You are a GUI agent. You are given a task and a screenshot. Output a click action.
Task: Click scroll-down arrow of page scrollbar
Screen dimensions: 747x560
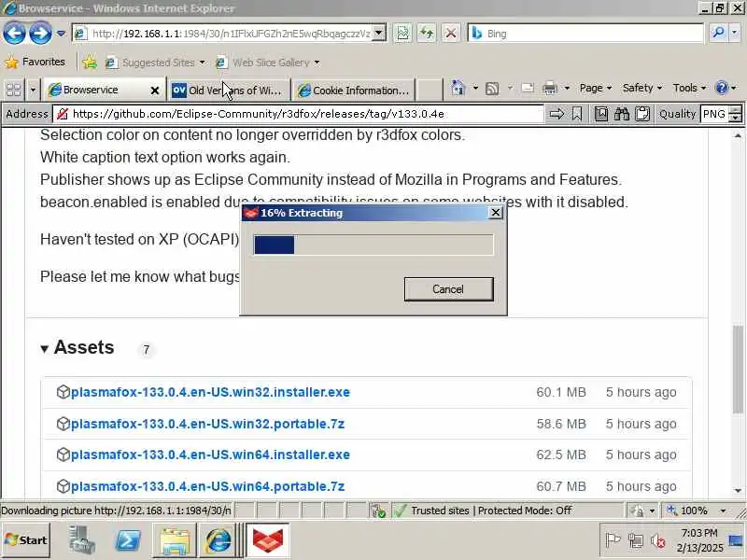tap(738, 491)
